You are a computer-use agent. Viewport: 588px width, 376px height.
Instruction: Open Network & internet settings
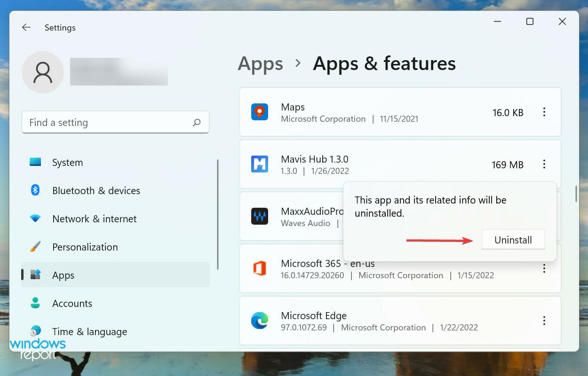[115, 219]
